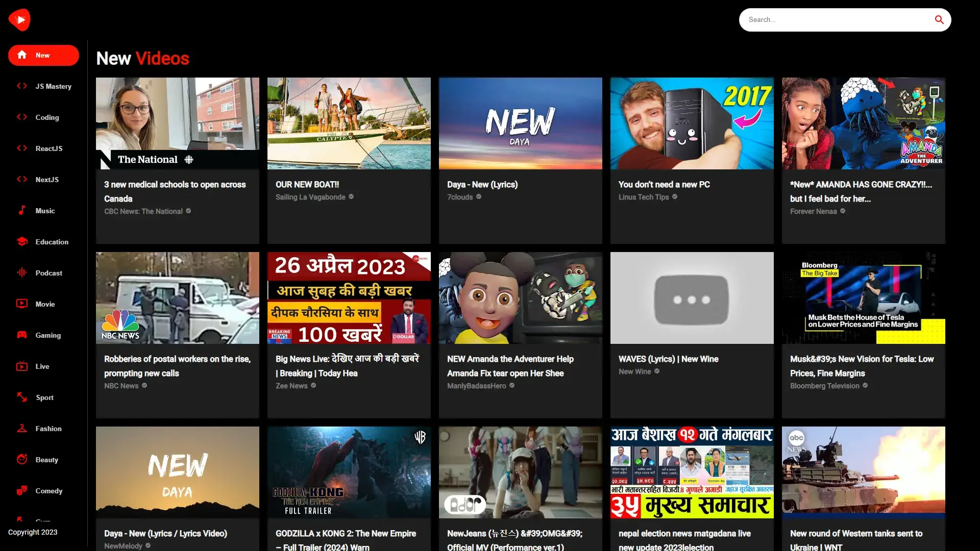The image size is (980, 551).
Task: Switch to the Music category
Action: tap(43, 211)
